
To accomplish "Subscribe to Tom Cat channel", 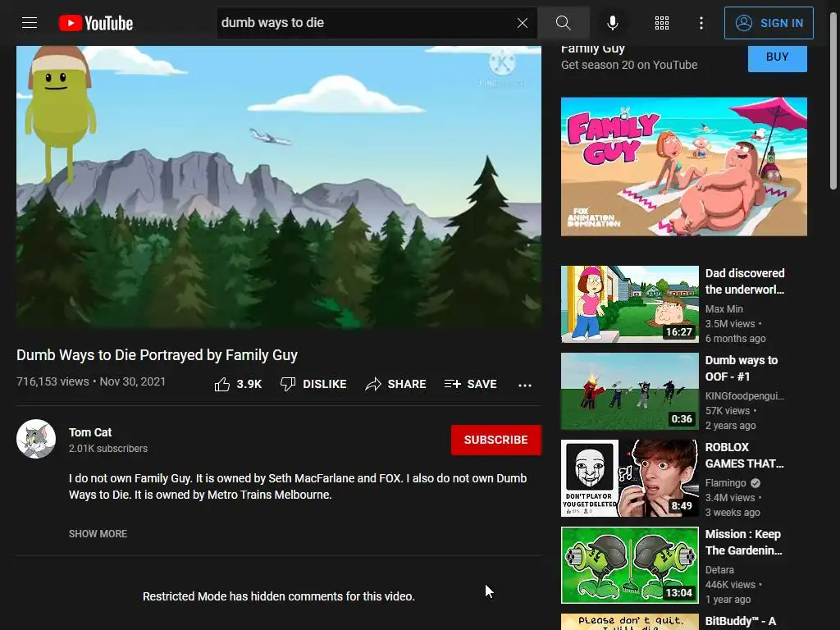I will point(496,440).
